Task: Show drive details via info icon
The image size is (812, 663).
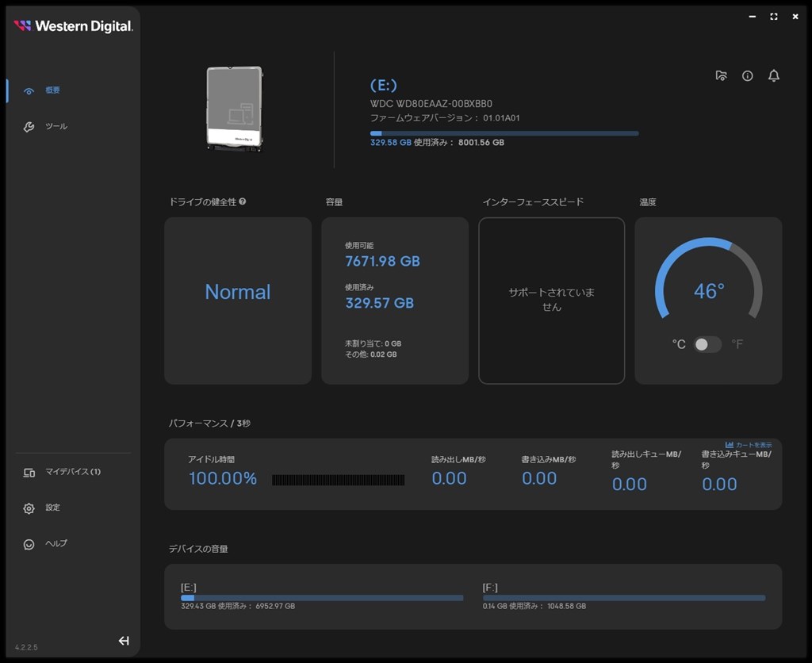Action: [x=747, y=75]
